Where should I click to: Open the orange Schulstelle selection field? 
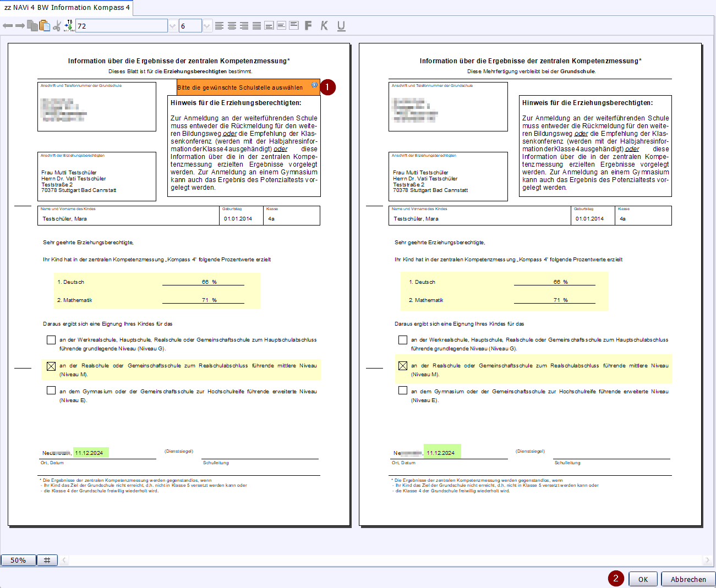click(248, 87)
